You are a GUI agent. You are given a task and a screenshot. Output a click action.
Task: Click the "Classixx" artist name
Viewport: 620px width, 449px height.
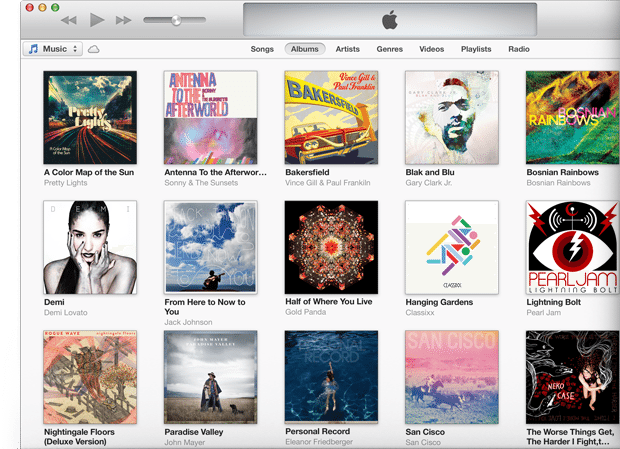(x=420, y=313)
